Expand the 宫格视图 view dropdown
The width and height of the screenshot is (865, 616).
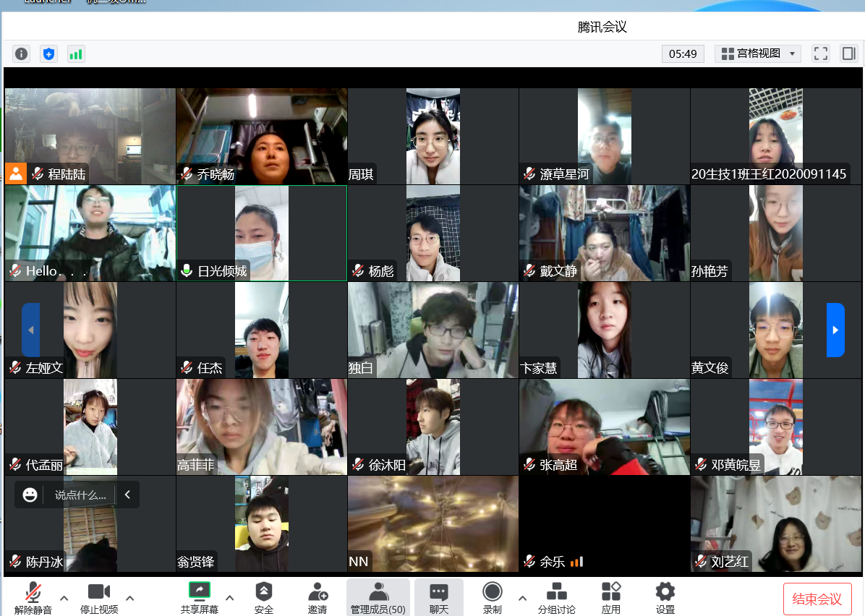pos(757,54)
